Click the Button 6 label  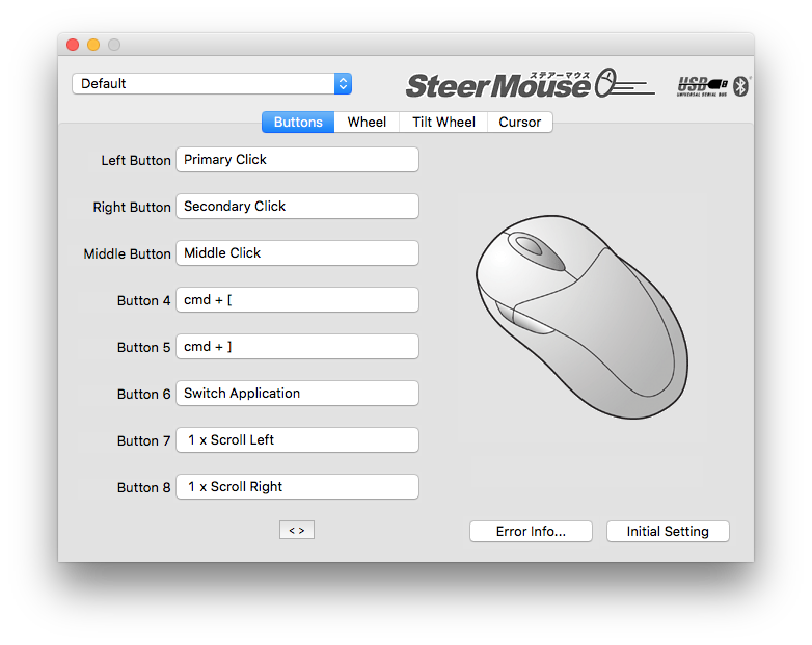point(144,394)
